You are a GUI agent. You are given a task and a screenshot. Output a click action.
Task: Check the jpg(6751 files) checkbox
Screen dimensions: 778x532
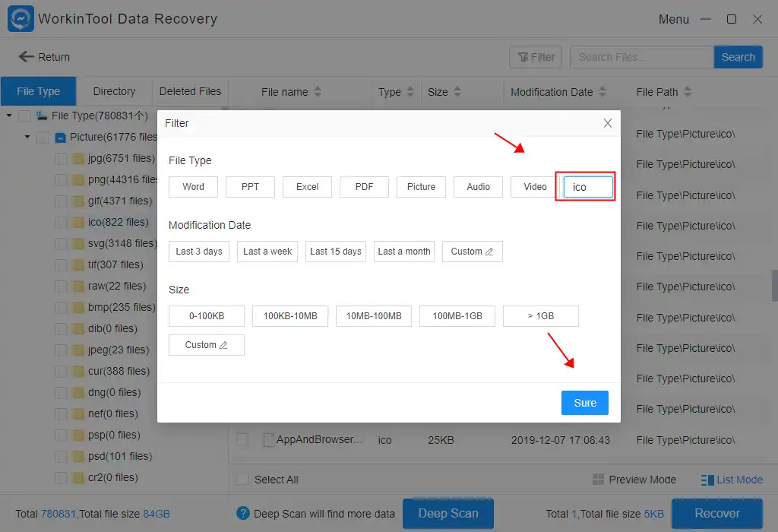pos(61,159)
